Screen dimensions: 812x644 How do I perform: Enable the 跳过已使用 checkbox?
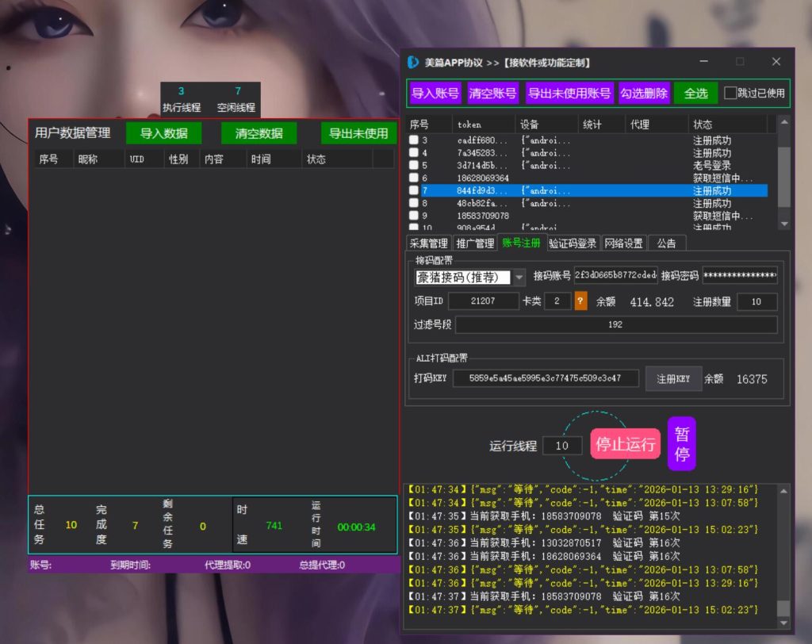coord(730,93)
